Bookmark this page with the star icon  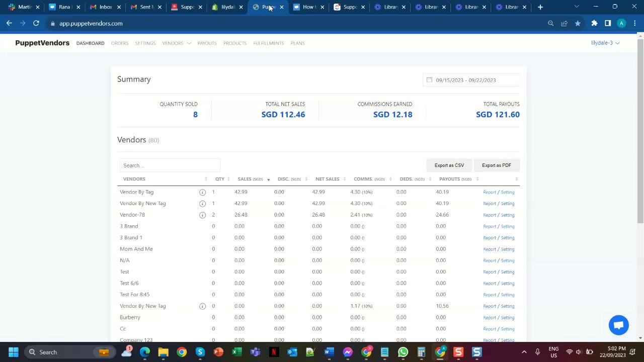click(578, 23)
